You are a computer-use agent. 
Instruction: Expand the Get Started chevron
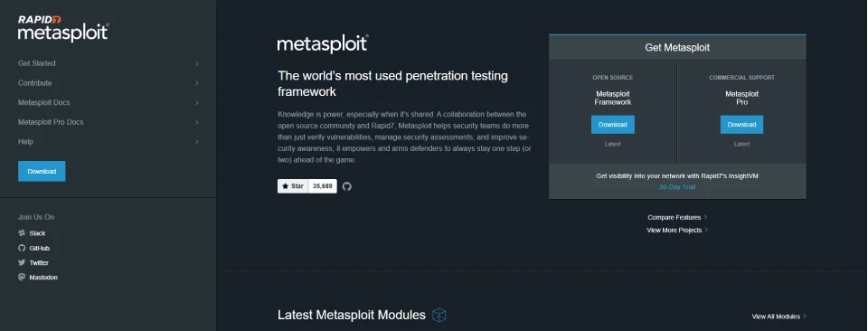click(x=196, y=63)
